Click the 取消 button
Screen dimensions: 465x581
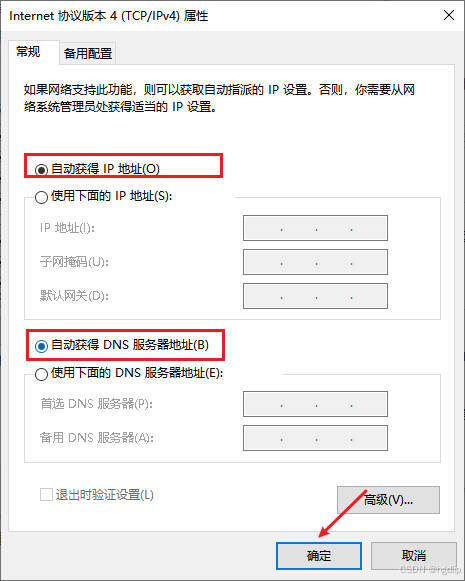414,556
